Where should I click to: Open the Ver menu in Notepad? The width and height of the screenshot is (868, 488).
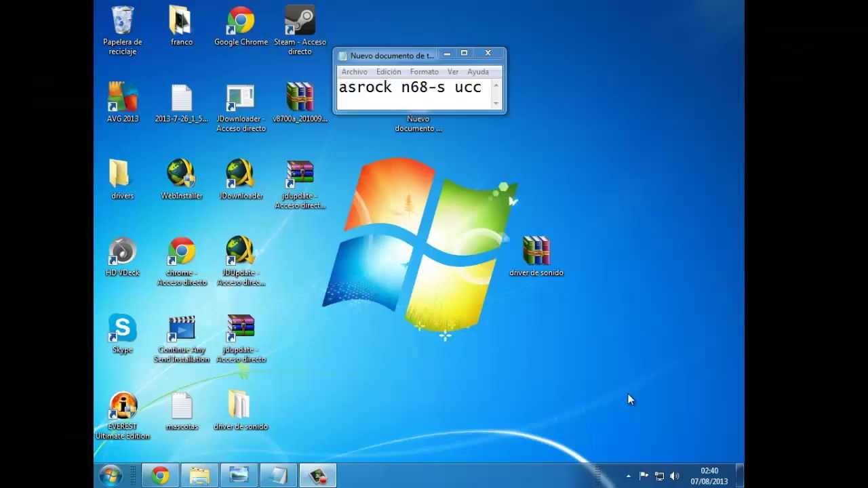[453, 72]
